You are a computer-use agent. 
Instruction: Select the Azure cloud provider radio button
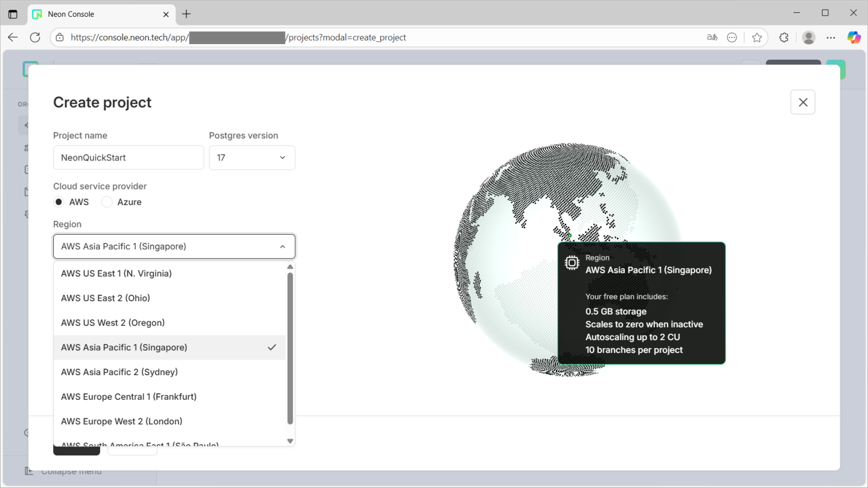pos(107,202)
